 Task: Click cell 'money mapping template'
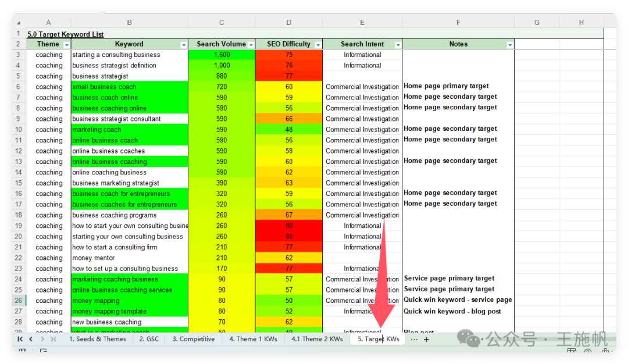(129, 311)
